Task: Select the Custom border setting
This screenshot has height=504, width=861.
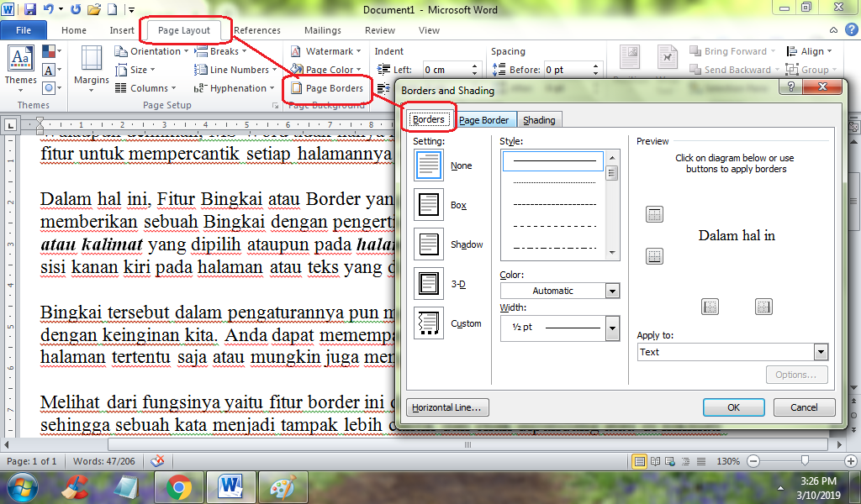Action: [428, 323]
